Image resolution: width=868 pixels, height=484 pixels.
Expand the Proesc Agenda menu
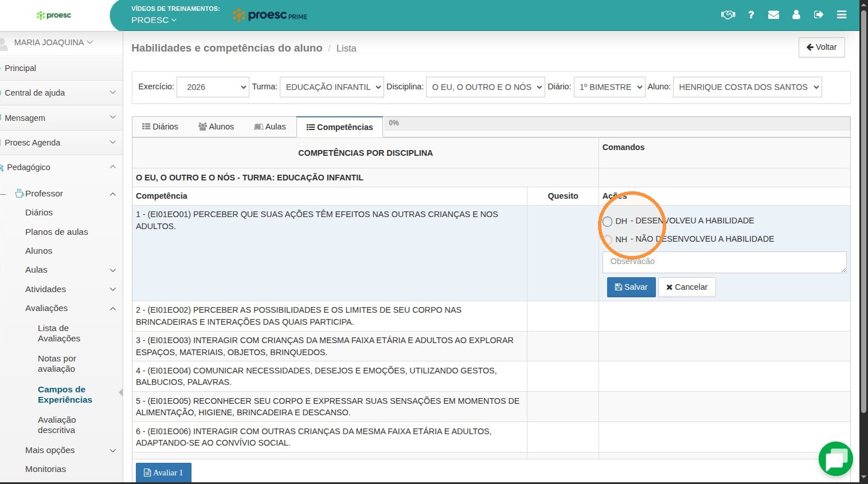coord(60,143)
